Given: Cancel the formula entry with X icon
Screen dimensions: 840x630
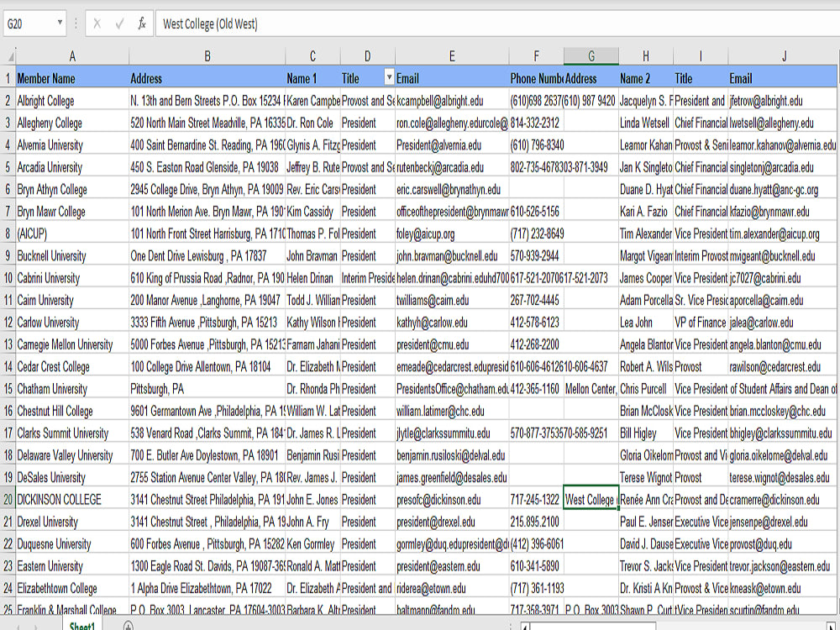Looking at the screenshot, I should [x=97, y=24].
